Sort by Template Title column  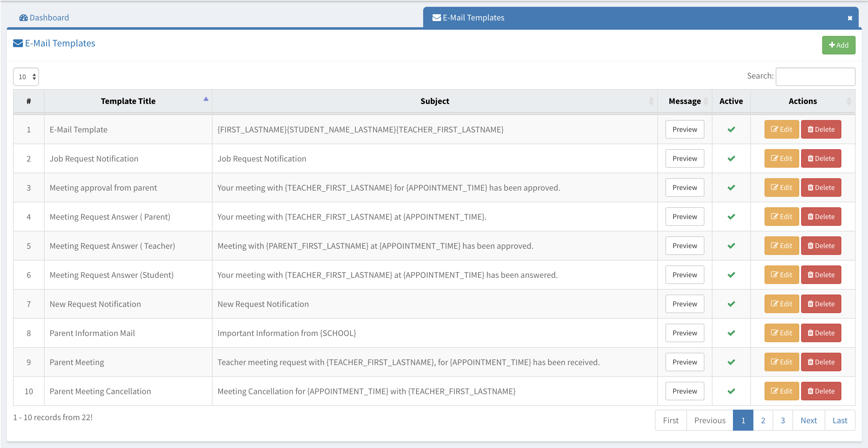[x=128, y=101]
